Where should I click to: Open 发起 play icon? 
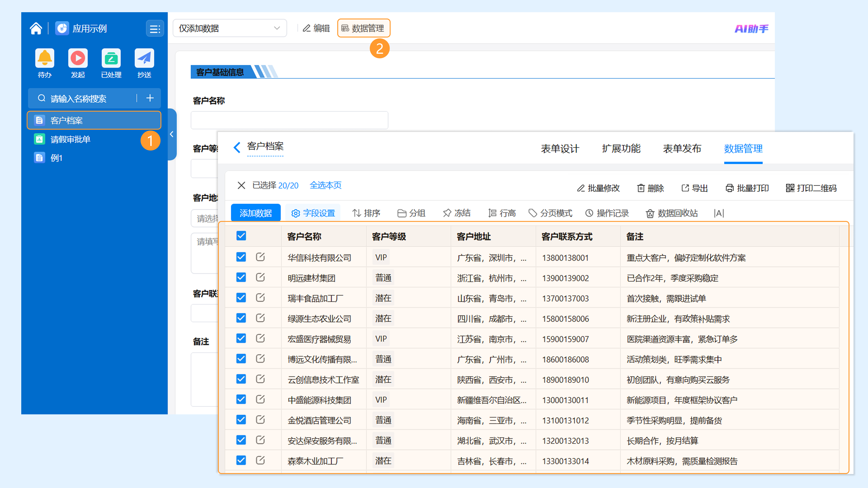[78, 58]
